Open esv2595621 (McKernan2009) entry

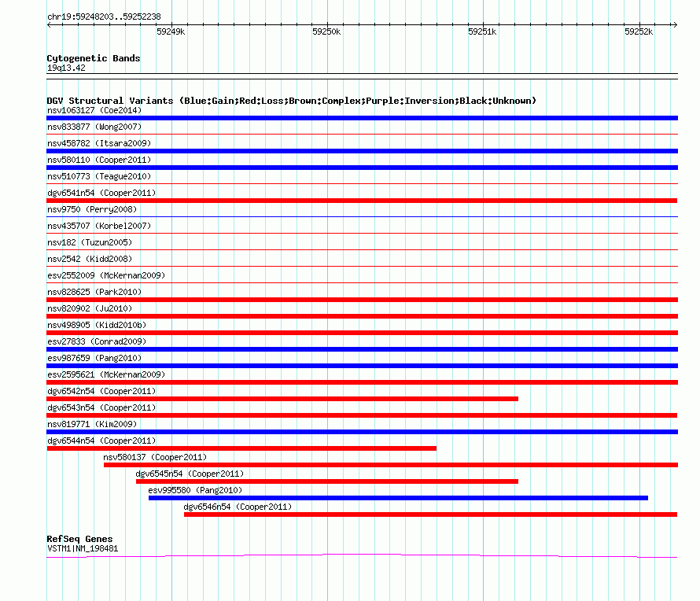(x=106, y=374)
